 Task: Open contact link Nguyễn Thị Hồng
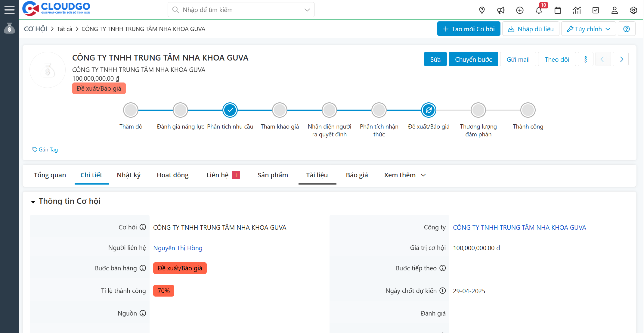point(178,248)
